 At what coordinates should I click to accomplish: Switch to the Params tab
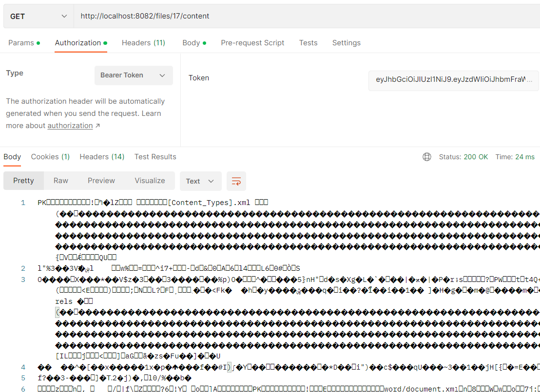click(21, 43)
